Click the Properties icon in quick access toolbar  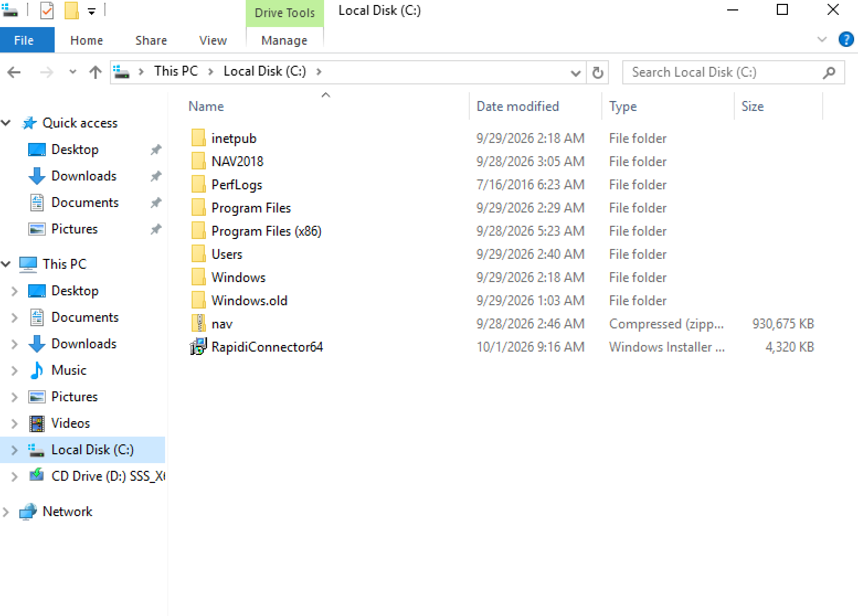click(x=47, y=10)
